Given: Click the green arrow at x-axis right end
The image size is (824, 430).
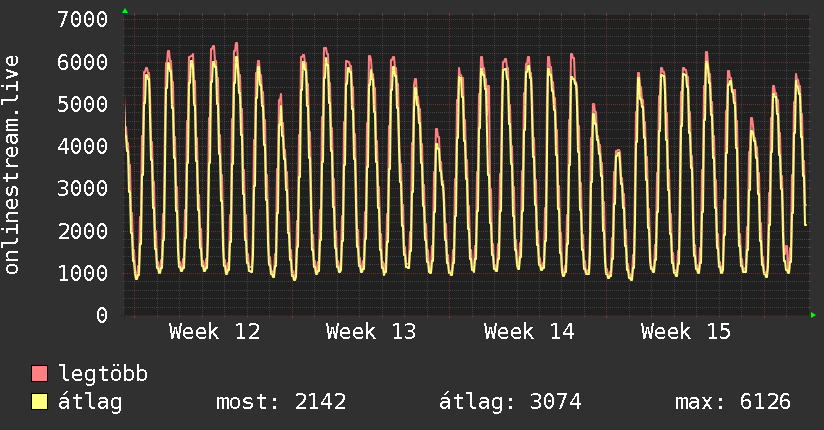Looking at the screenshot, I should (x=814, y=315).
